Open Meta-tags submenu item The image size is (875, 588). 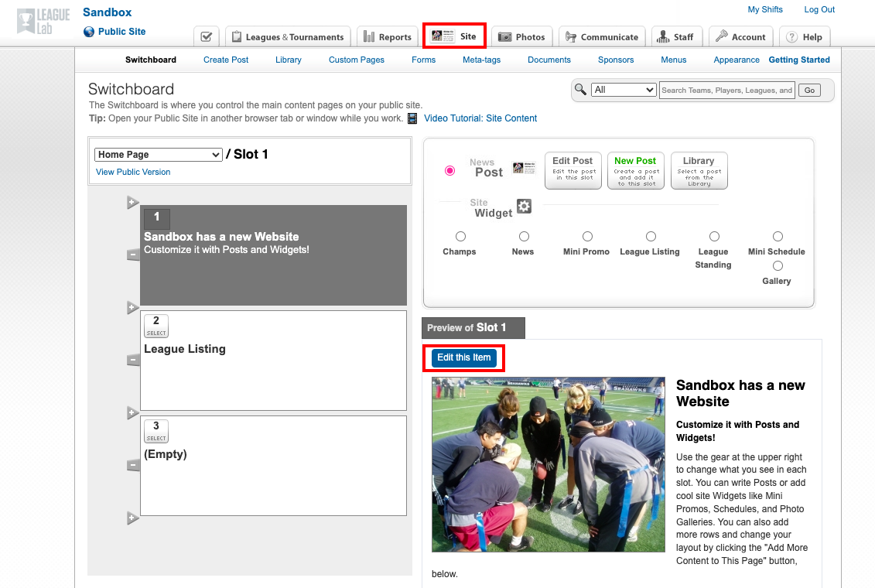click(481, 60)
